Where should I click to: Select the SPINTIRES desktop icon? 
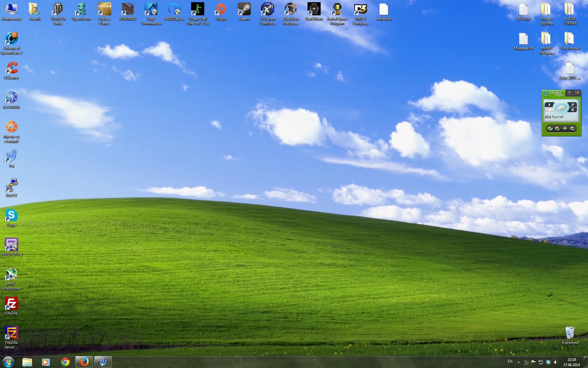(128, 12)
